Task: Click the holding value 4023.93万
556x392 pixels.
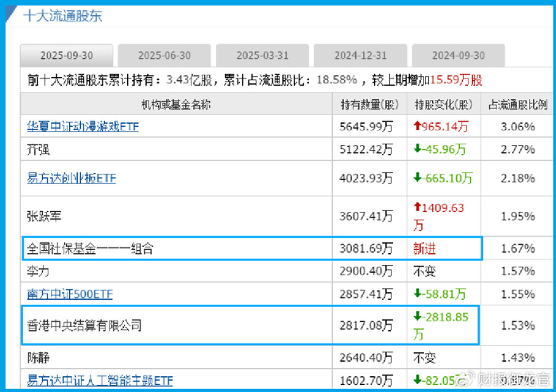Action: tap(366, 178)
